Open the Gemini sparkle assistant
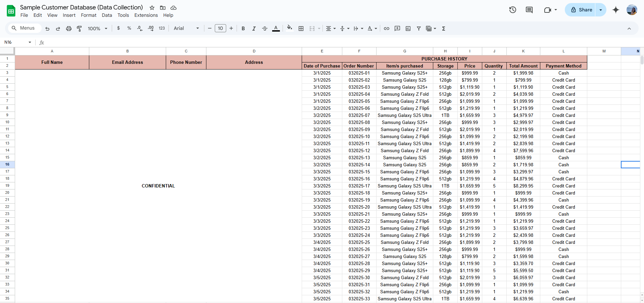 616,10
